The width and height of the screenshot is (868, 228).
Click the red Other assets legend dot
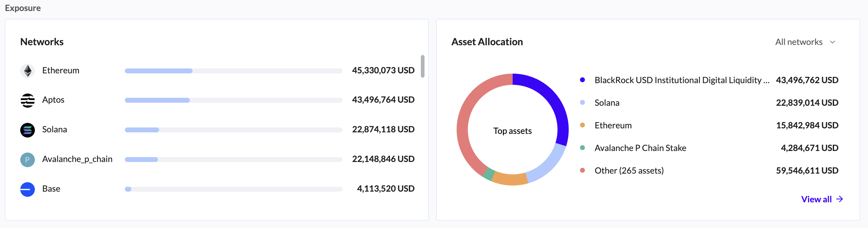[x=582, y=170]
